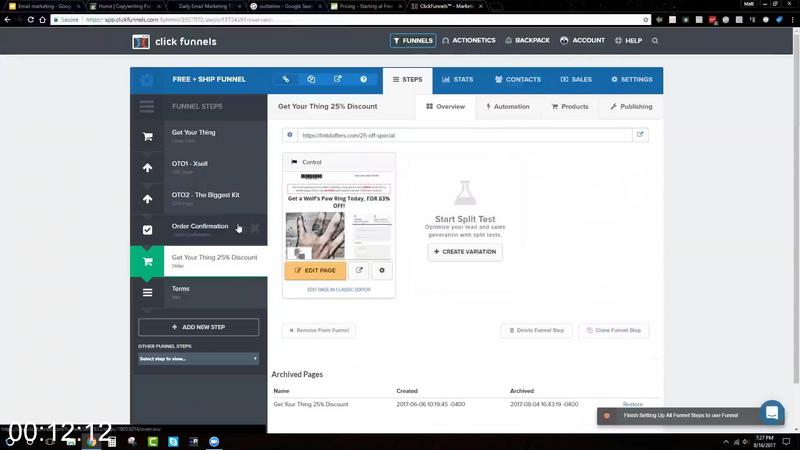Switch to the Settings tab
The width and height of the screenshot is (800, 450).
pos(632,80)
